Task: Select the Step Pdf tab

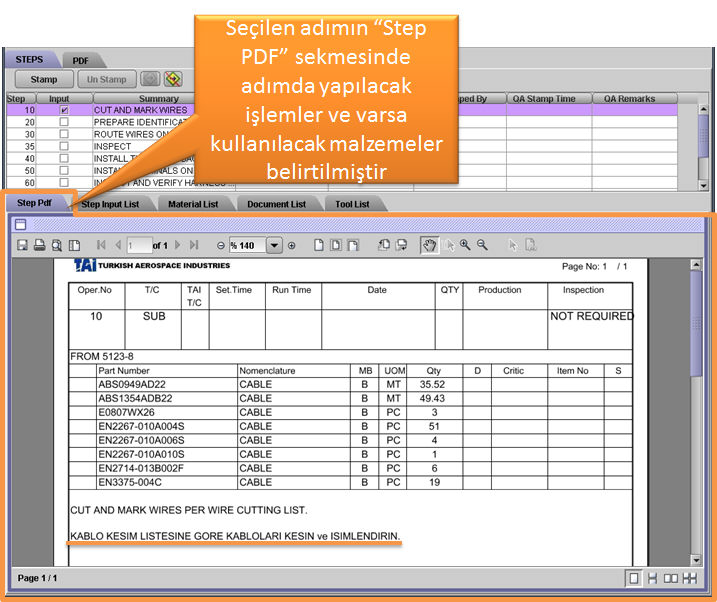Action: pyautogui.click(x=35, y=202)
